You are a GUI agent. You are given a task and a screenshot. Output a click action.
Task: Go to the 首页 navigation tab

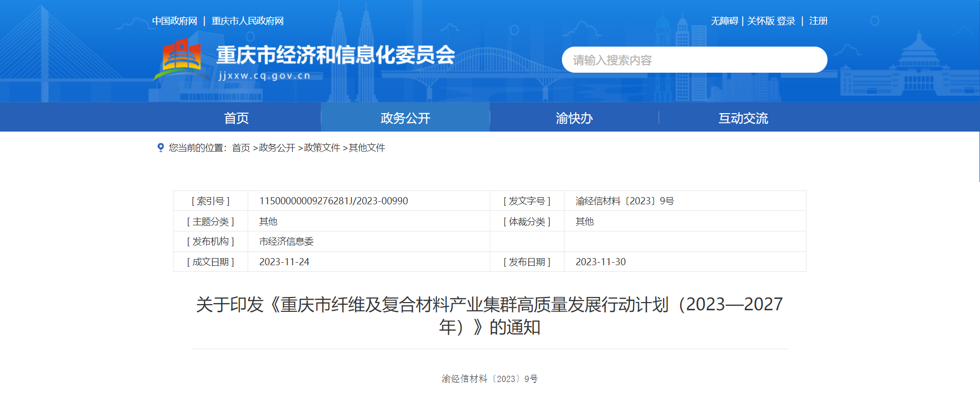(236, 118)
